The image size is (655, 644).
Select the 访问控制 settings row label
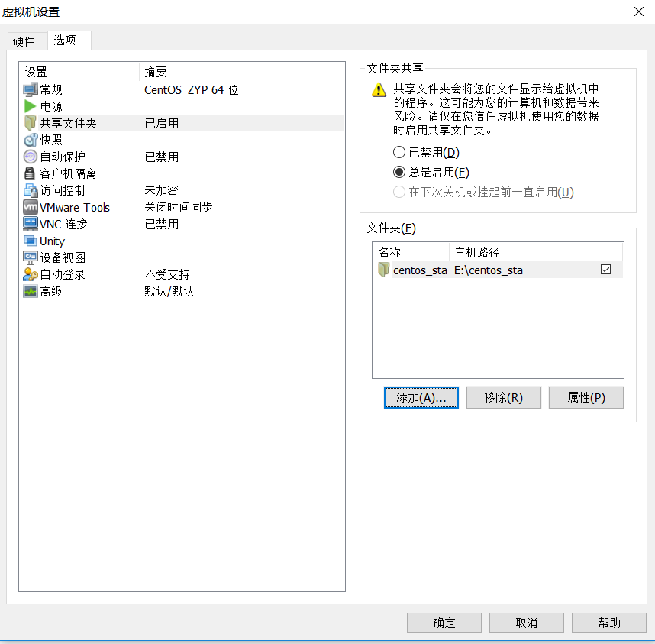[x=63, y=190]
